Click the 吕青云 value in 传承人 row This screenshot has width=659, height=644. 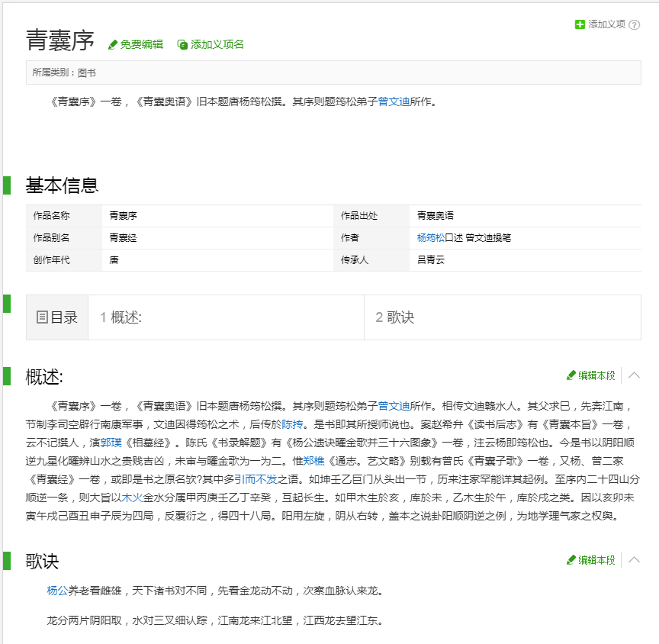point(431,260)
